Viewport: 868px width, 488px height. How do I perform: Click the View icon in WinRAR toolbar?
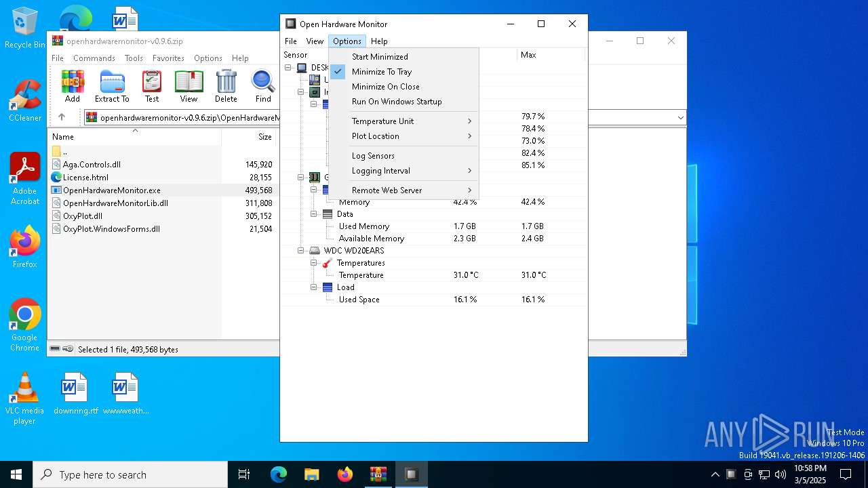(x=189, y=86)
